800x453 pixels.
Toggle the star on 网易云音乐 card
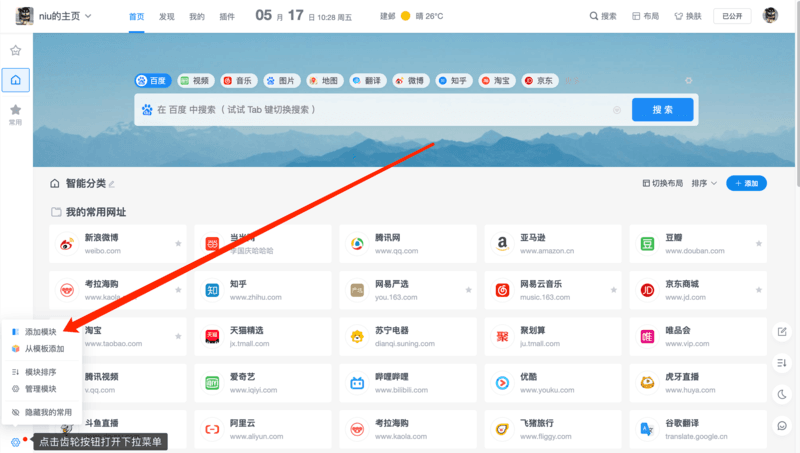(614, 290)
